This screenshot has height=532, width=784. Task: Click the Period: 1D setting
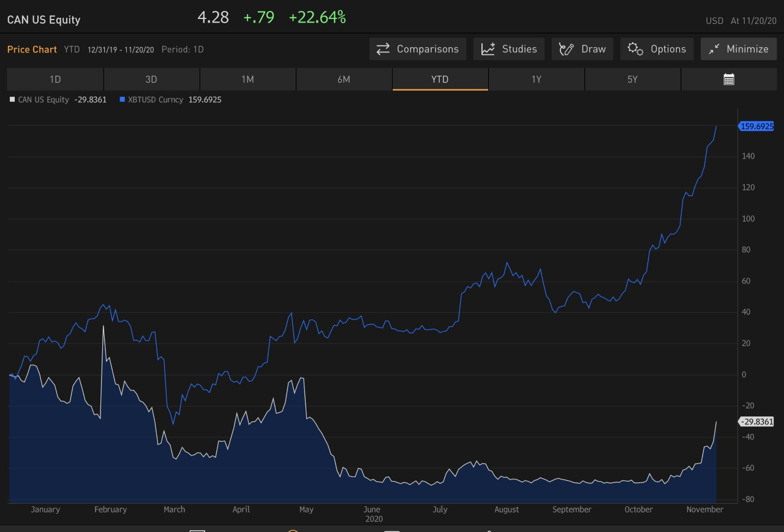pos(183,49)
